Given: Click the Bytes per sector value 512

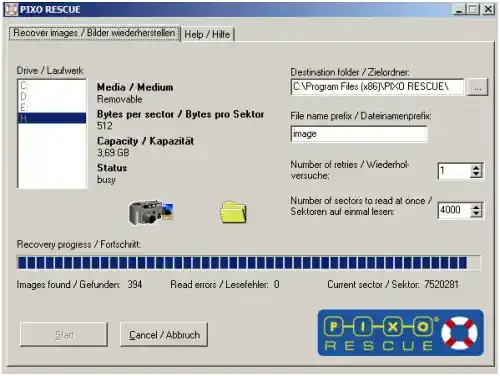Looking at the screenshot, I should click(x=105, y=126).
